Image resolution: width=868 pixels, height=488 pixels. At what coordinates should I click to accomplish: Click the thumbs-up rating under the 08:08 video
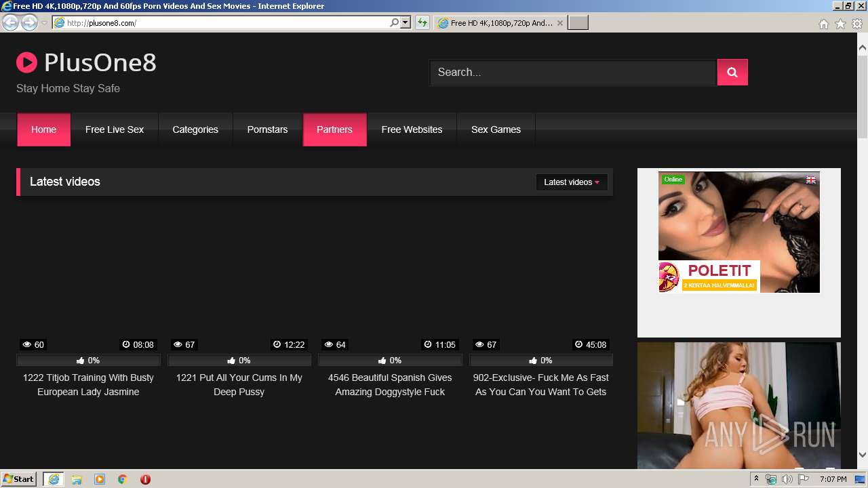pyautogui.click(x=88, y=361)
